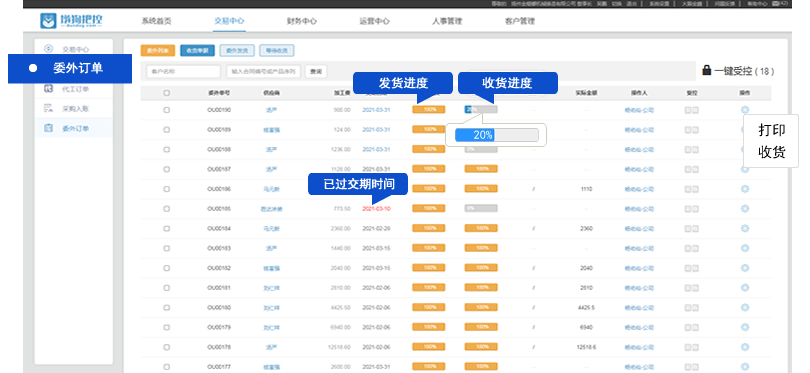Open the gear menu for order OU00180
810x373 pixels.
744,307
